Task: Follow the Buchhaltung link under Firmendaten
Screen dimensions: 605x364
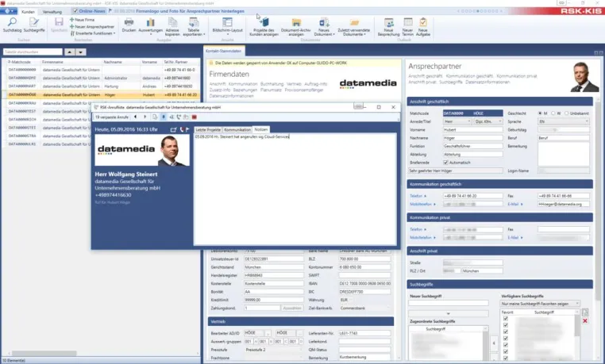Action: pyautogui.click(x=272, y=84)
